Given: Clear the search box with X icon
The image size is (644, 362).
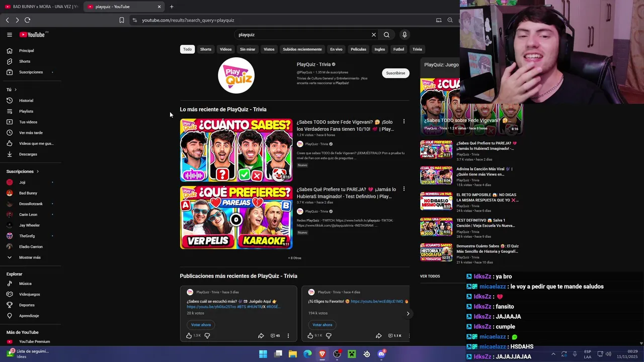Looking at the screenshot, I should tap(374, 35).
